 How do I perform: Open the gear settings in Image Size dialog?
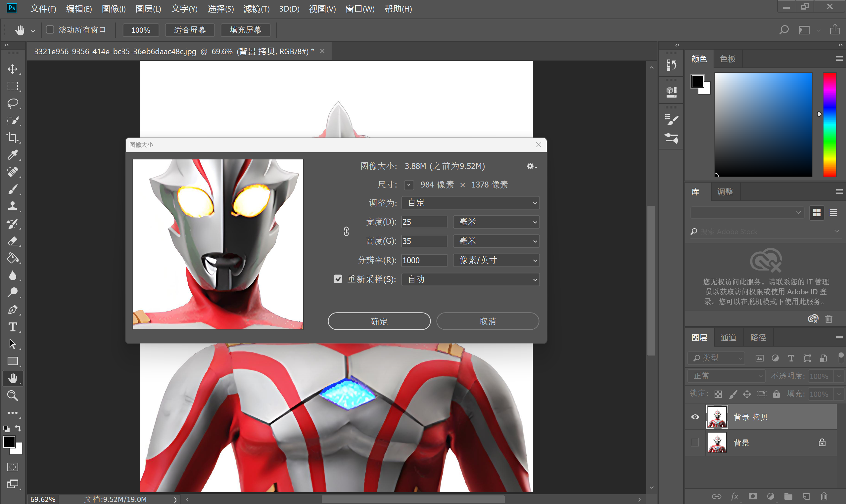[x=531, y=166]
